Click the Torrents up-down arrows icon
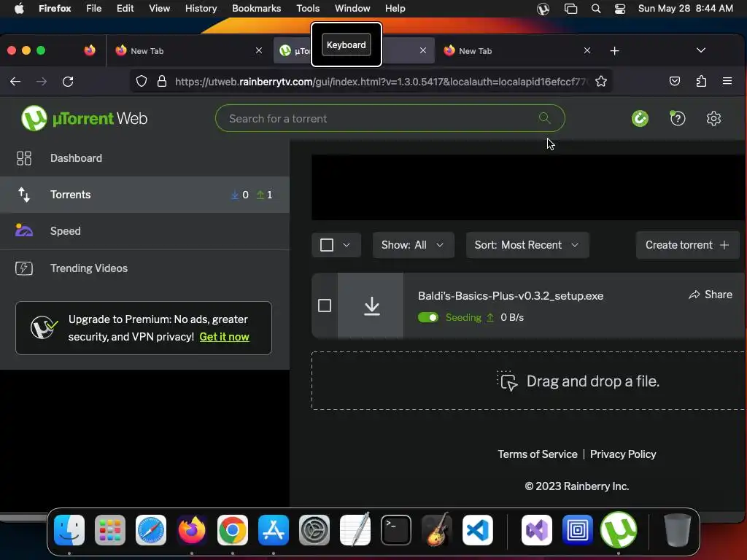The width and height of the screenshot is (747, 560). pyautogui.click(x=24, y=194)
